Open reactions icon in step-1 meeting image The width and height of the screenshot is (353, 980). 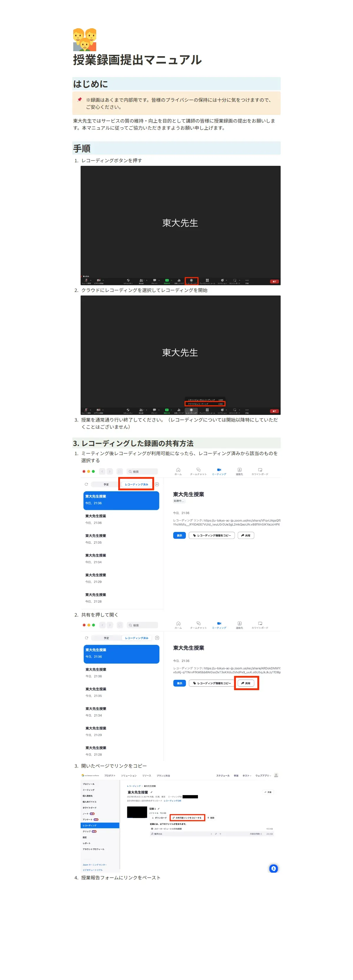point(222,281)
